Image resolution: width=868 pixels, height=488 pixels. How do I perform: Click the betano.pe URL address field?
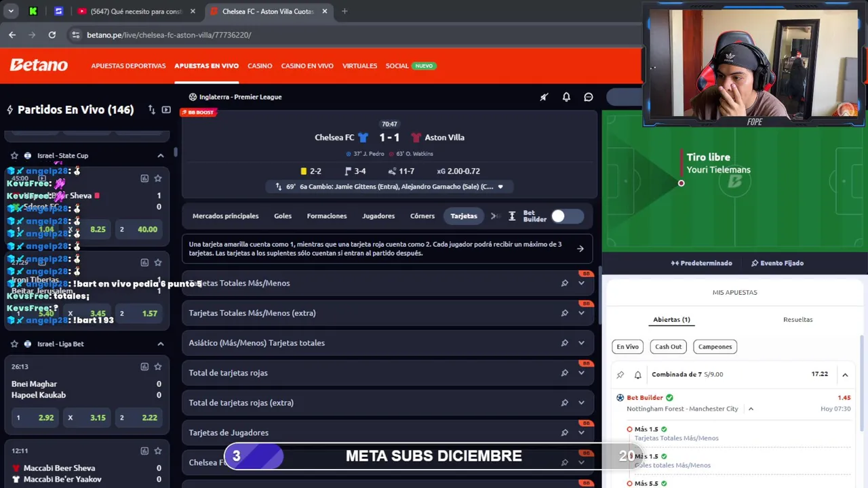170,35
